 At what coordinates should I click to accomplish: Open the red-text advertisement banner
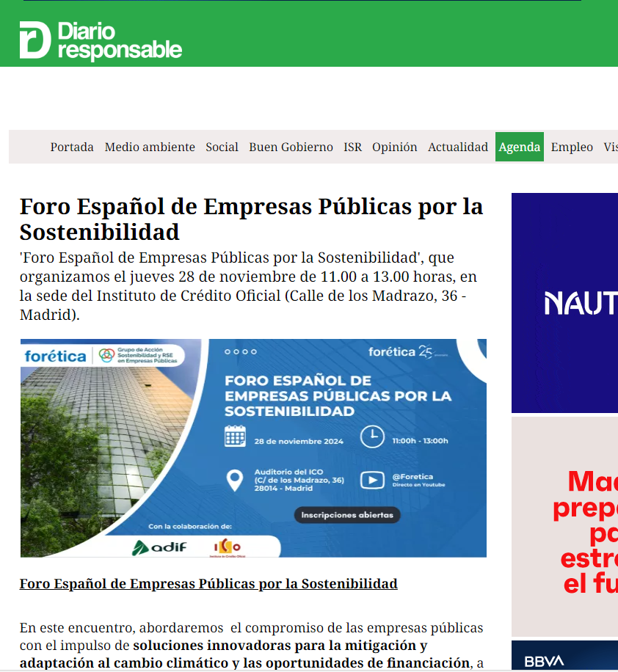[x=564, y=526]
